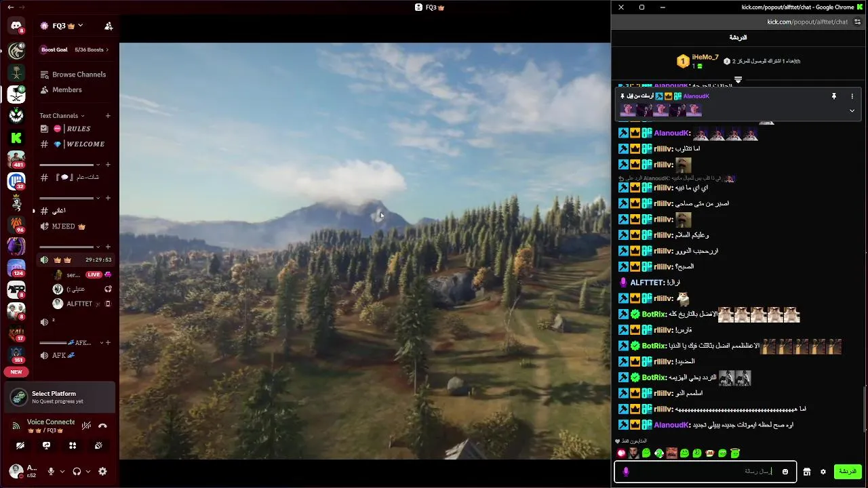Toggle noise suppression icon
This screenshot has width=868, height=488.
(x=86, y=426)
